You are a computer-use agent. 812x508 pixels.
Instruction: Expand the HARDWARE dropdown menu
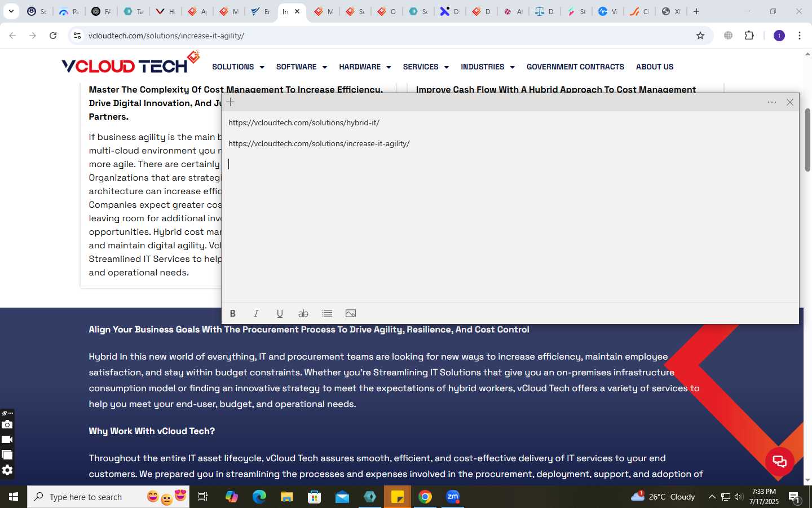[365, 67]
